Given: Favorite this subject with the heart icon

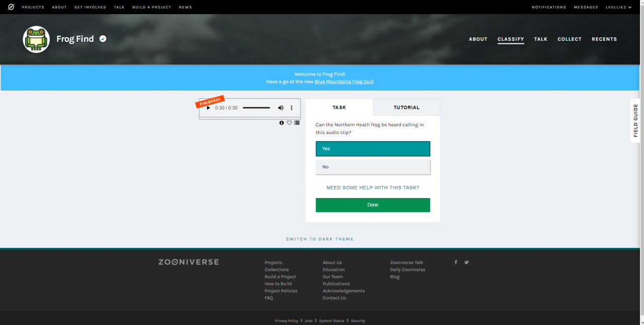Looking at the screenshot, I should click(x=289, y=123).
